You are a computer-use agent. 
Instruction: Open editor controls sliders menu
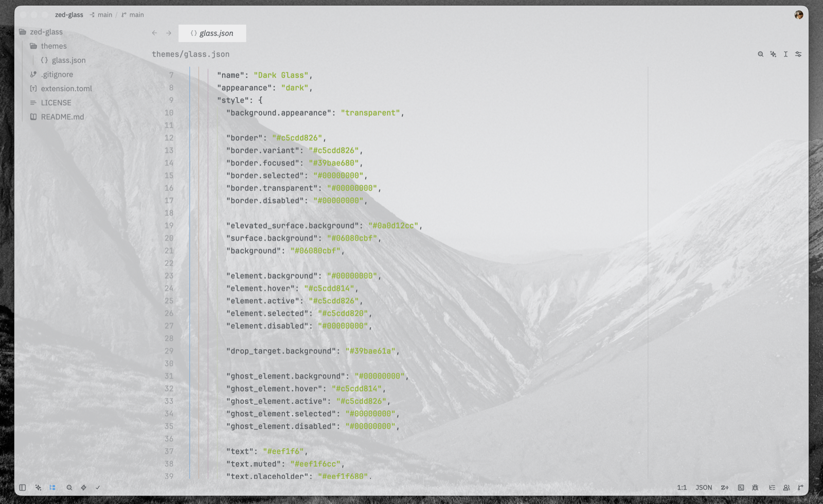click(x=798, y=54)
